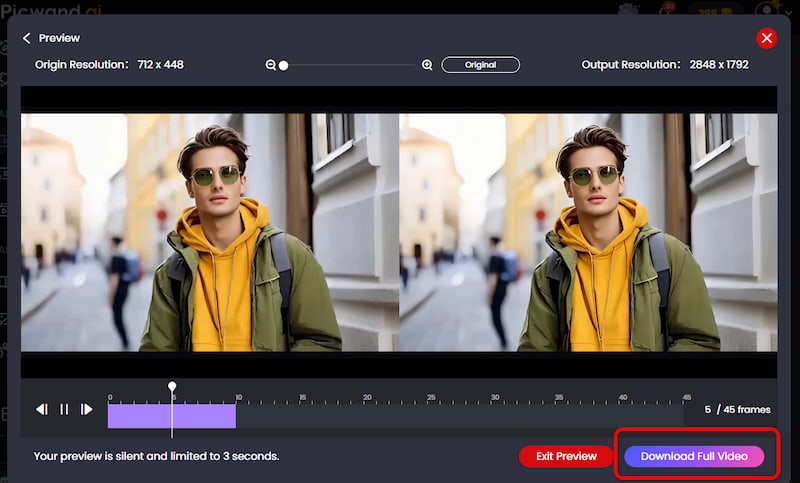Step back to the previous frame
The width and height of the screenshot is (800, 483).
tap(42, 409)
